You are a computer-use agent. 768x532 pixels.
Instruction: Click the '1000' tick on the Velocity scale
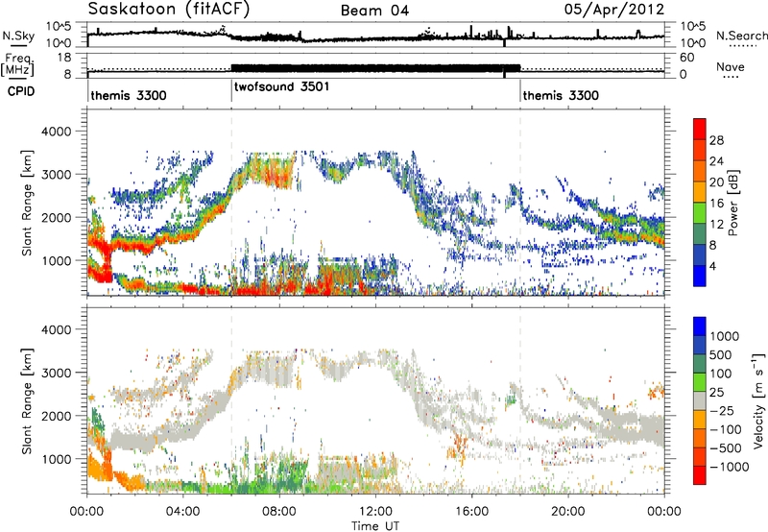tap(724, 336)
